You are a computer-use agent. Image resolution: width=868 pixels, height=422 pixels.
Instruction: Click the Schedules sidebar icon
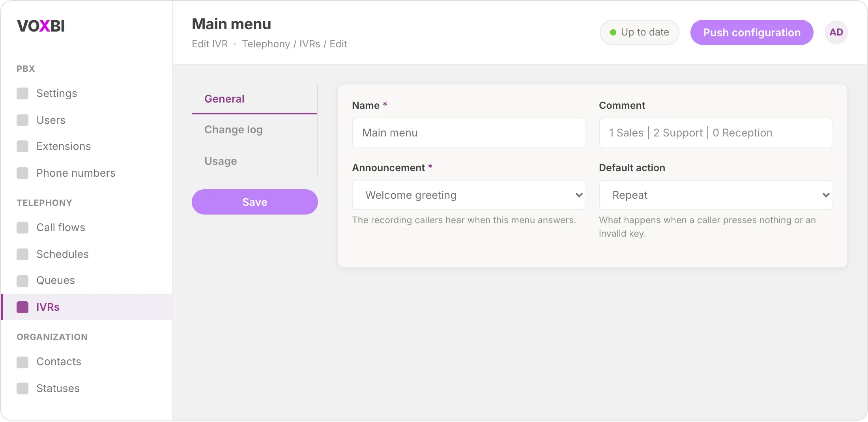[x=22, y=254]
